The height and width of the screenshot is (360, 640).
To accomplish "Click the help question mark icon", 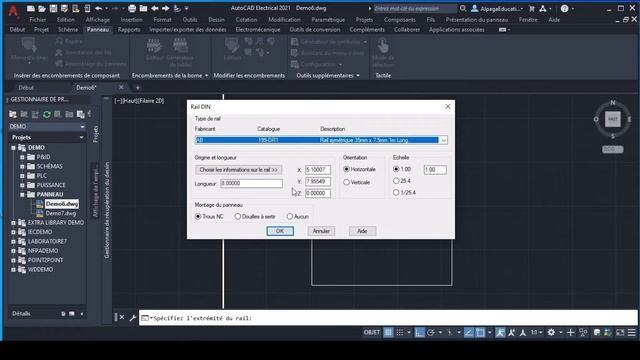I will point(564,8).
